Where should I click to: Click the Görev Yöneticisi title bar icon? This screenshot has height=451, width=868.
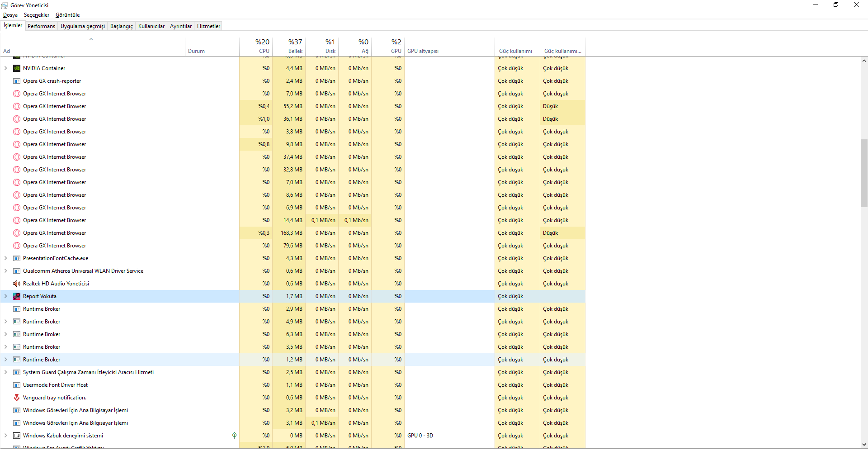5,5
